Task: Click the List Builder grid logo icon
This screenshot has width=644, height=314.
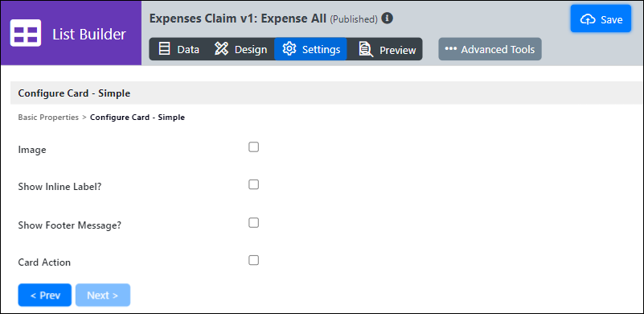Action: [26, 33]
